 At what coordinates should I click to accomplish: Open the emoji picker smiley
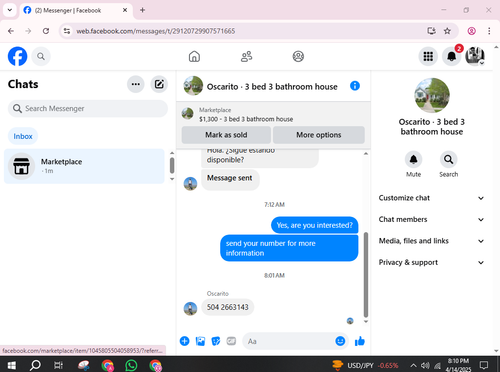(x=340, y=341)
